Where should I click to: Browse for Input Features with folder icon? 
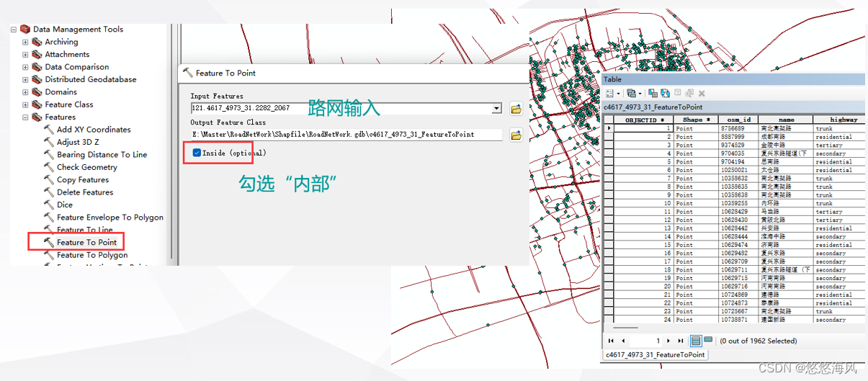click(x=516, y=109)
